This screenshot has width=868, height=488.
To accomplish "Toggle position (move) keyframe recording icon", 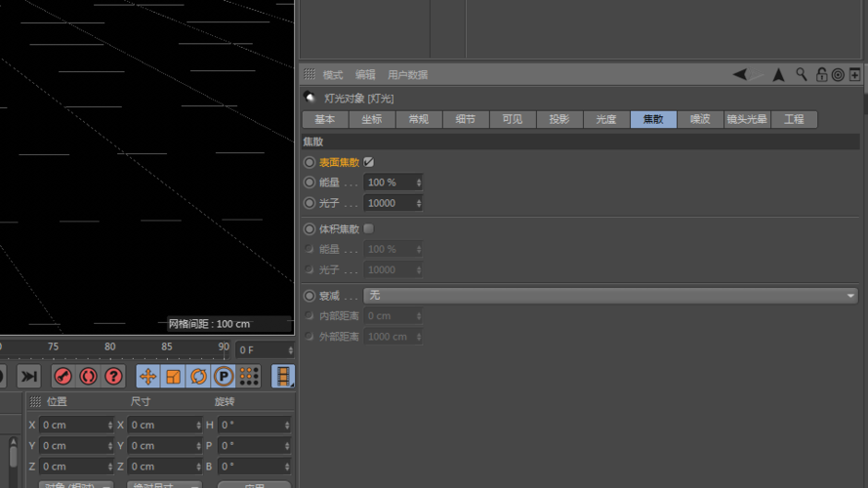I will (148, 376).
